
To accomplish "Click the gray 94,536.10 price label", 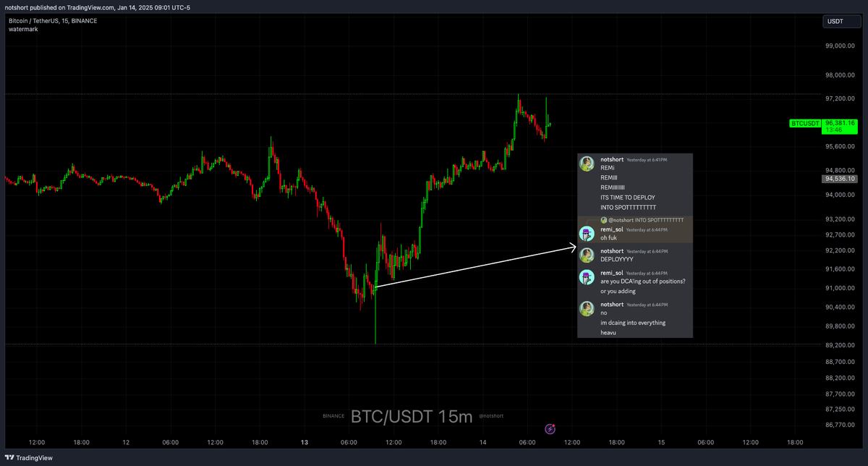I will [840, 178].
